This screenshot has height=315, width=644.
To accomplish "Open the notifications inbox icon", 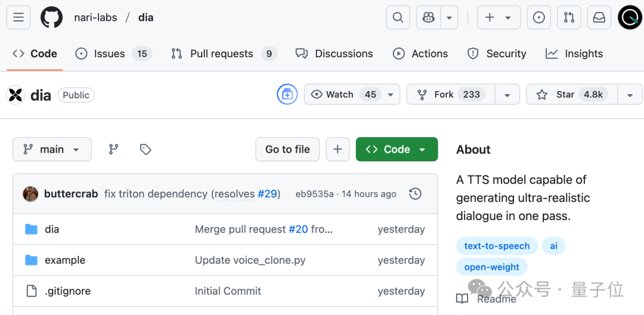I will tap(599, 17).
